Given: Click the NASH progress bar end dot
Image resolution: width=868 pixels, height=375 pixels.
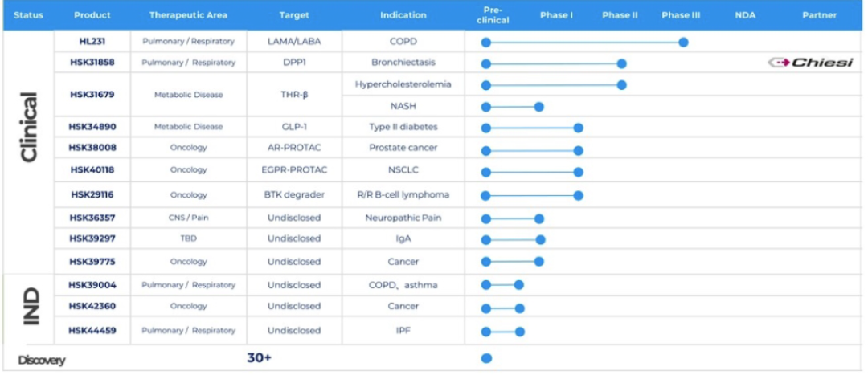Looking at the screenshot, I should [x=539, y=107].
